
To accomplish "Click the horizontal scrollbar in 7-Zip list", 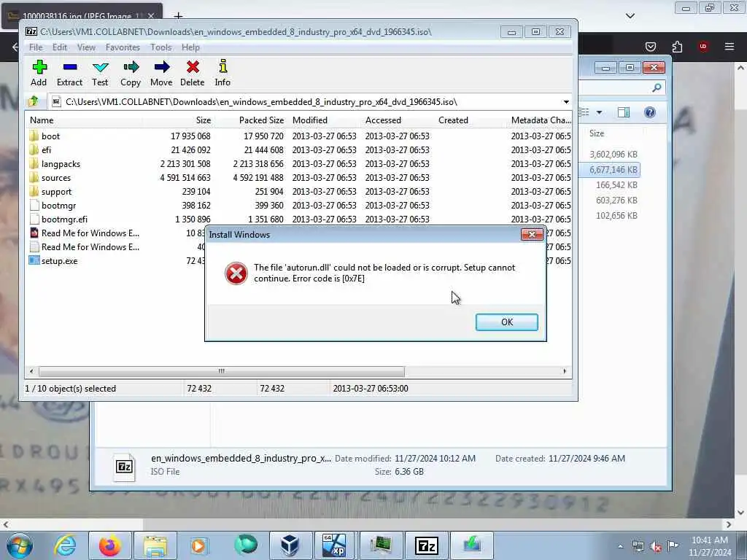I will click(222, 371).
